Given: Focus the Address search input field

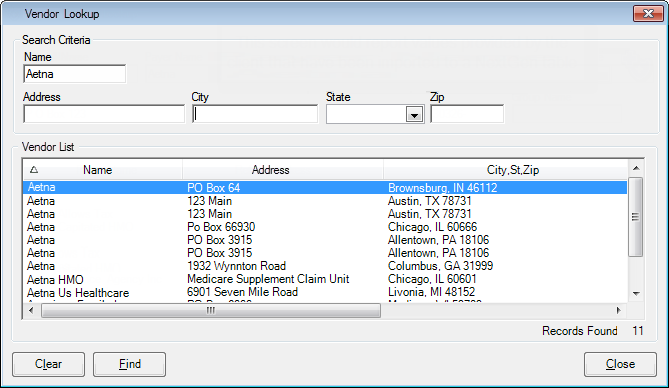Looking at the screenshot, I should tap(104, 114).
